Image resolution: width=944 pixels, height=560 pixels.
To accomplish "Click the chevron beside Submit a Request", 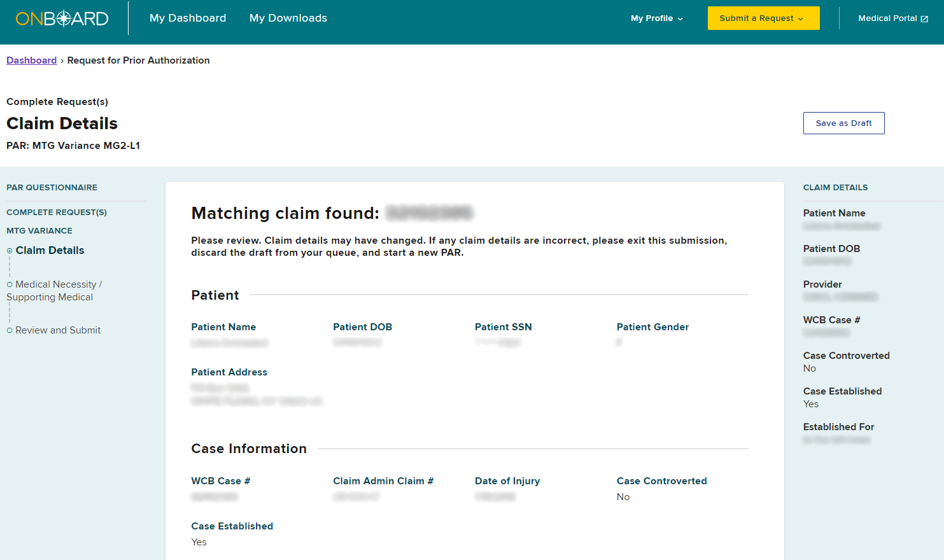I will click(x=801, y=19).
